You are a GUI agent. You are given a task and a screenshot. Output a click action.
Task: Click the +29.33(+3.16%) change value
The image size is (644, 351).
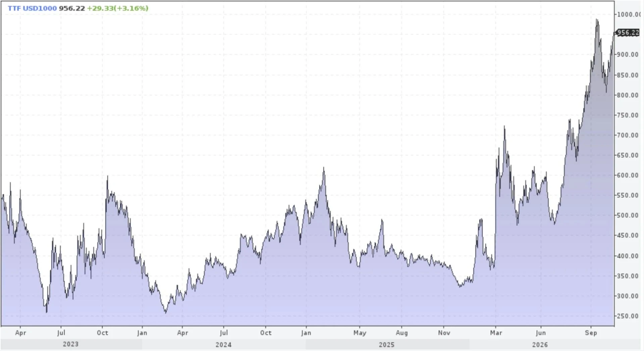[x=117, y=8]
